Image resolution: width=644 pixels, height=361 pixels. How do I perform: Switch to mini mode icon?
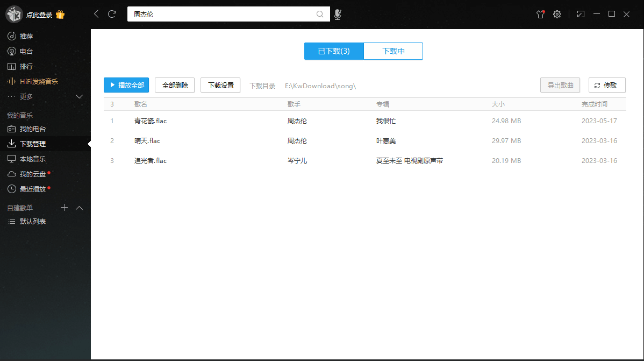581,15
